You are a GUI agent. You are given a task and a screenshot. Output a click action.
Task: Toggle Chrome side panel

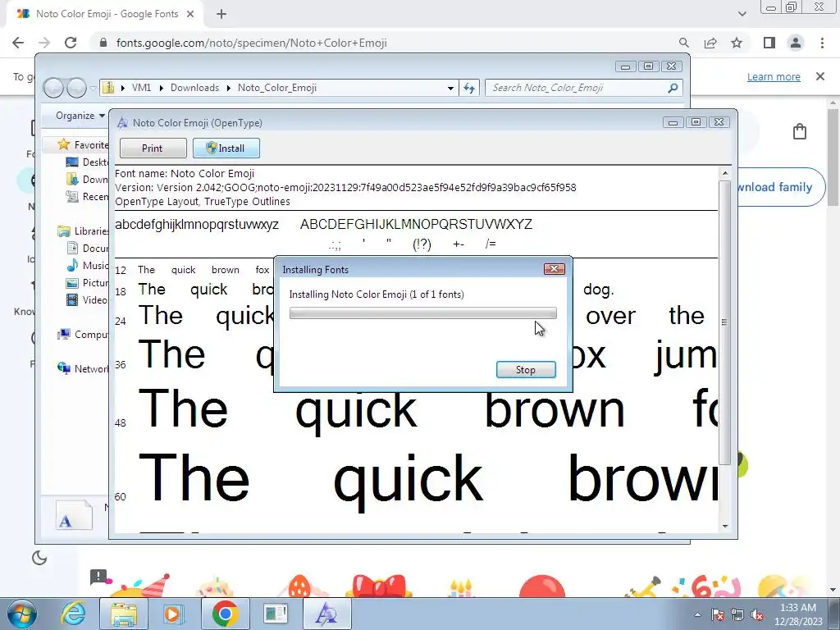[769, 43]
